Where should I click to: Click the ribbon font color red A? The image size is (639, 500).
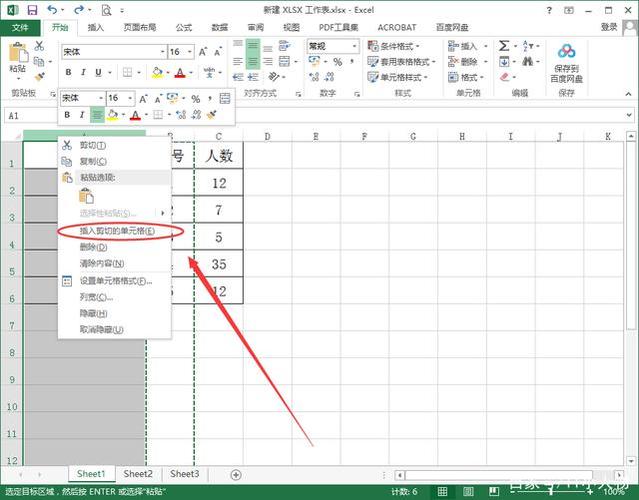pos(180,73)
